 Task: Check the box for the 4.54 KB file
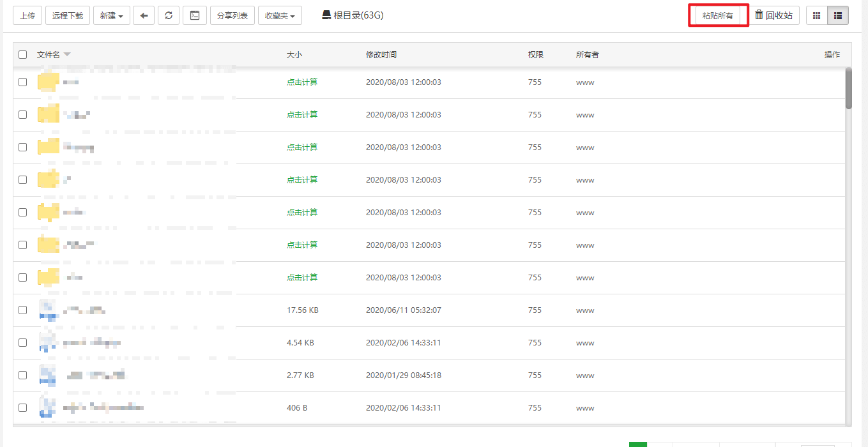tap(23, 343)
